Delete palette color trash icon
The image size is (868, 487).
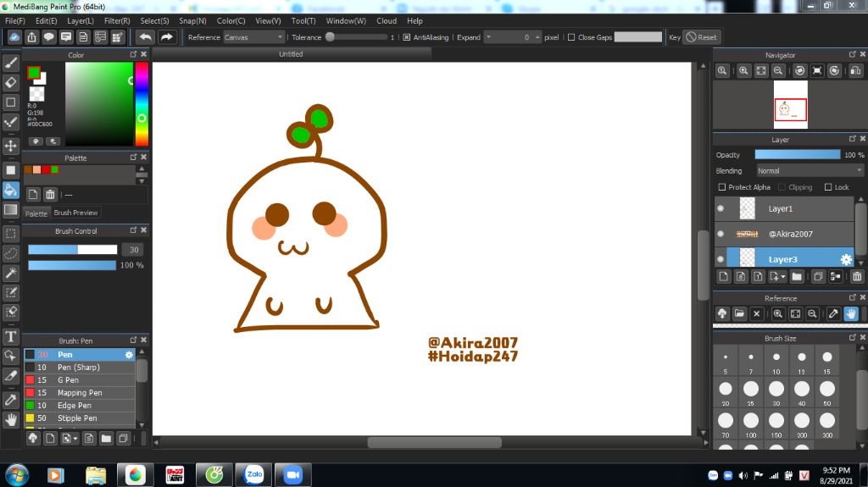click(50, 194)
